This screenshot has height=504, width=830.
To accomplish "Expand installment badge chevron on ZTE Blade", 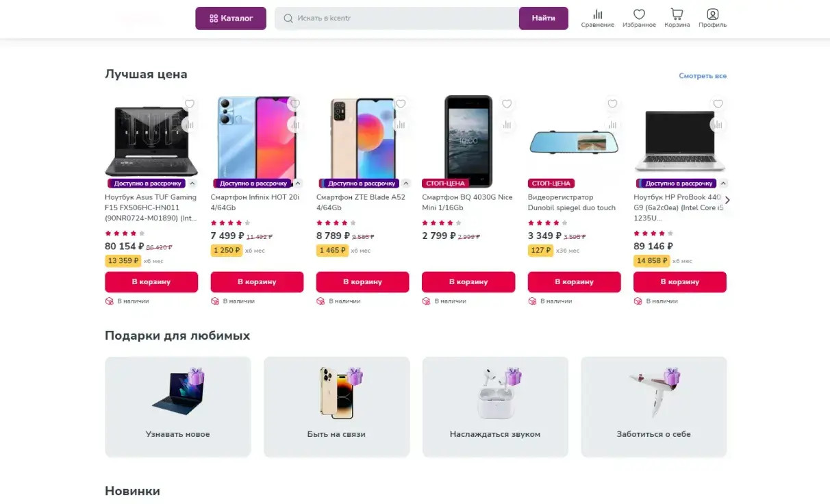I will pos(405,184).
